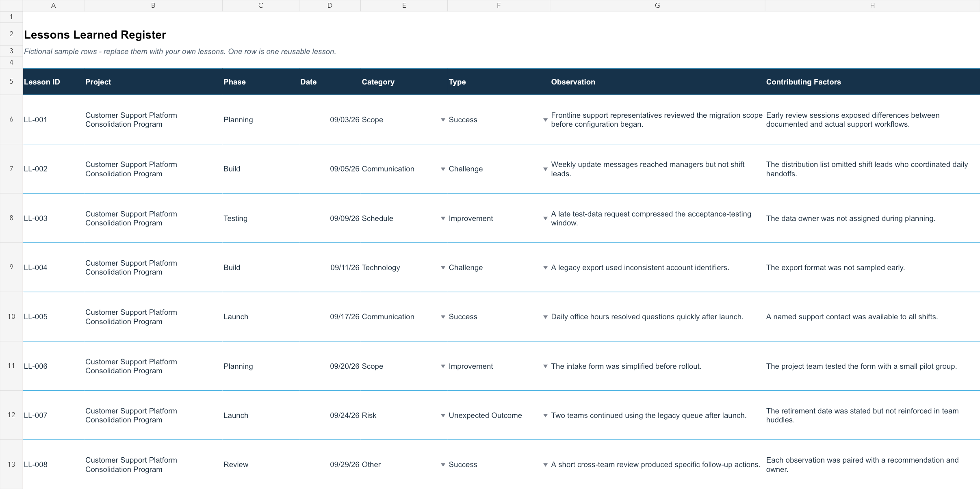Image resolution: width=980 pixels, height=489 pixels.
Task: Select column A header
Action: [x=53, y=5]
